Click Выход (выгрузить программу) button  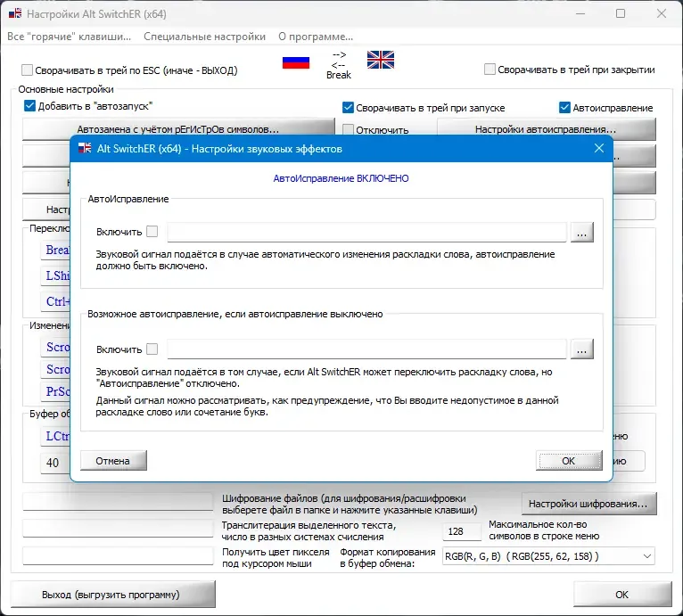(112, 595)
